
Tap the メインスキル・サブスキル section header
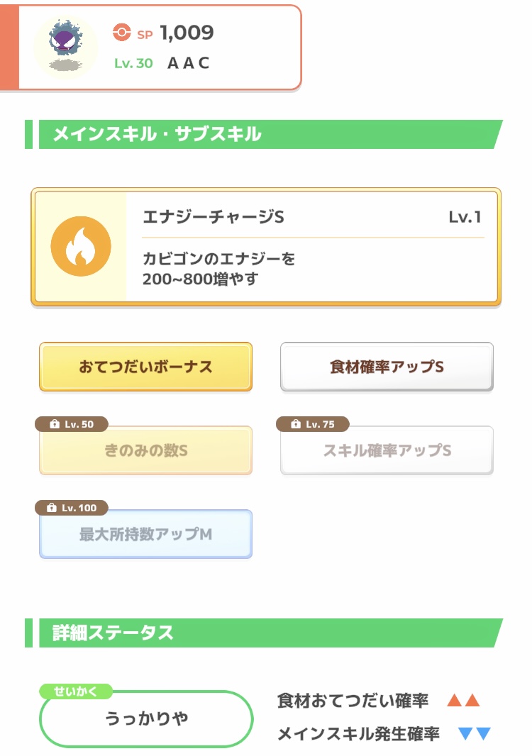(x=264, y=134)
